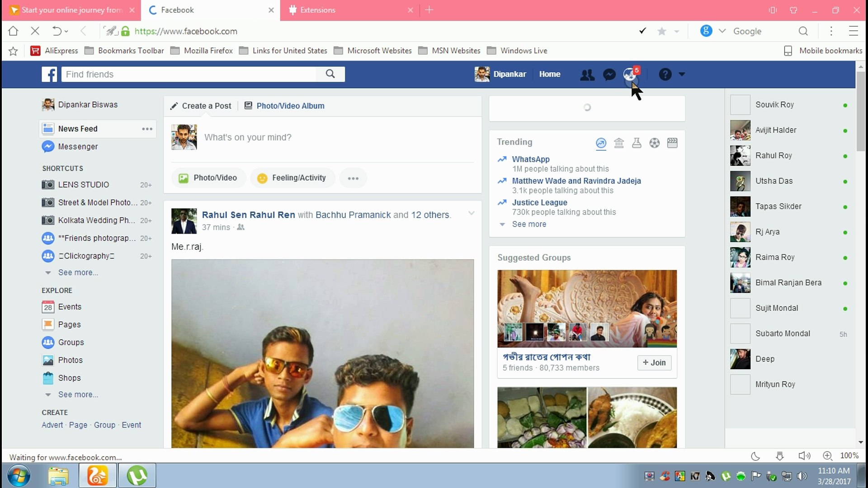
Task: Expand See more under Trending
Action: click(529, 224)
